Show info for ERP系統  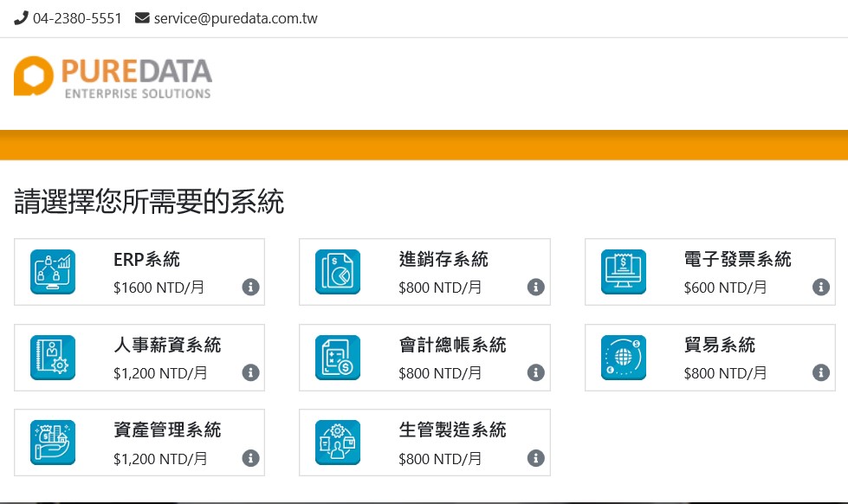tap(250, 288)
